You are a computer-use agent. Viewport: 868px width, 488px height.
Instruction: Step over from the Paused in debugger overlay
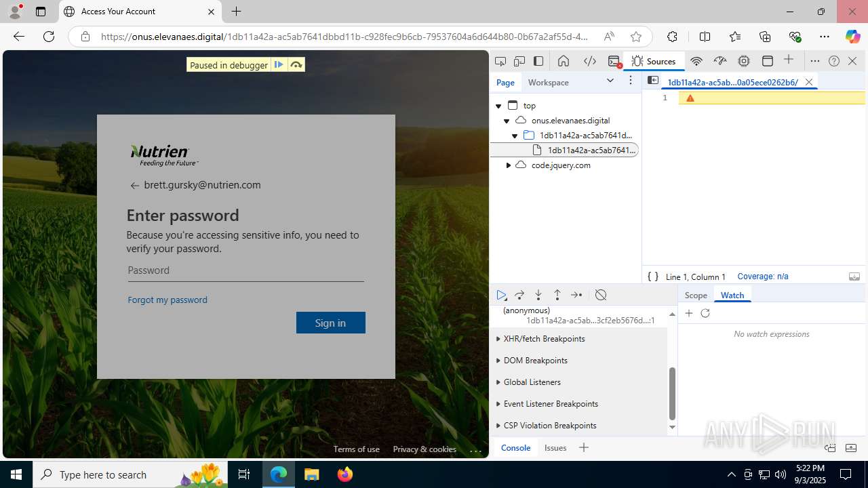pos(296,65)
